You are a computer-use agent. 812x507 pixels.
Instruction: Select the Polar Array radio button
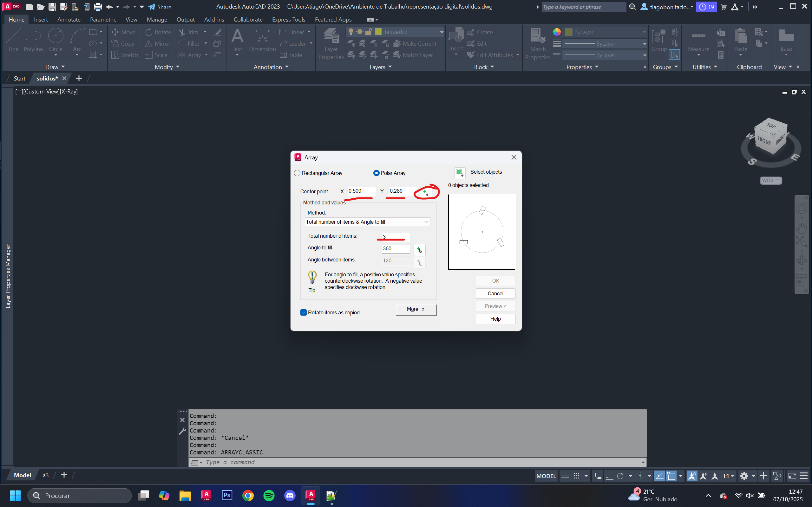[376, 173]
